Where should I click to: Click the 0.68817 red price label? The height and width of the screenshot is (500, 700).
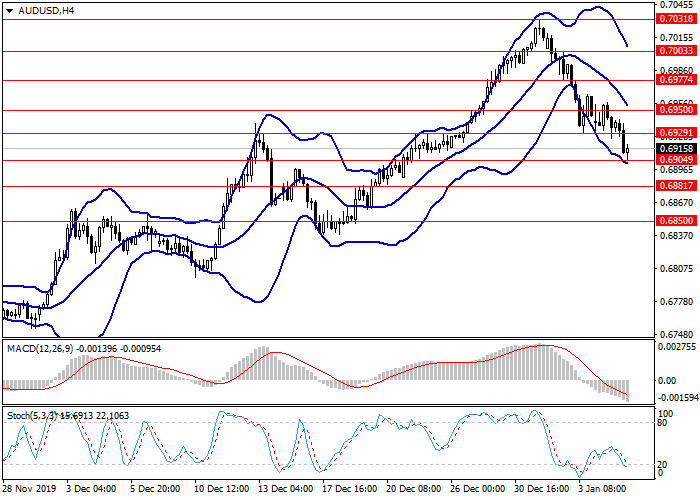(676, 185)
